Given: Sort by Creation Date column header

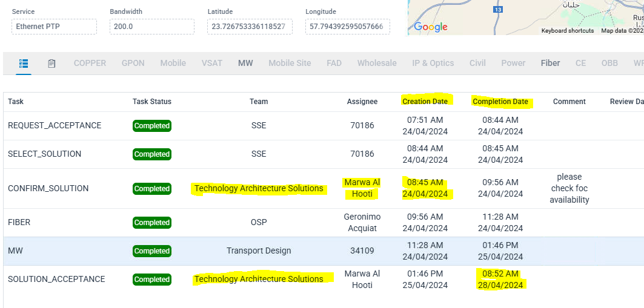Looking at the screenshot, I should coord(425,102).
